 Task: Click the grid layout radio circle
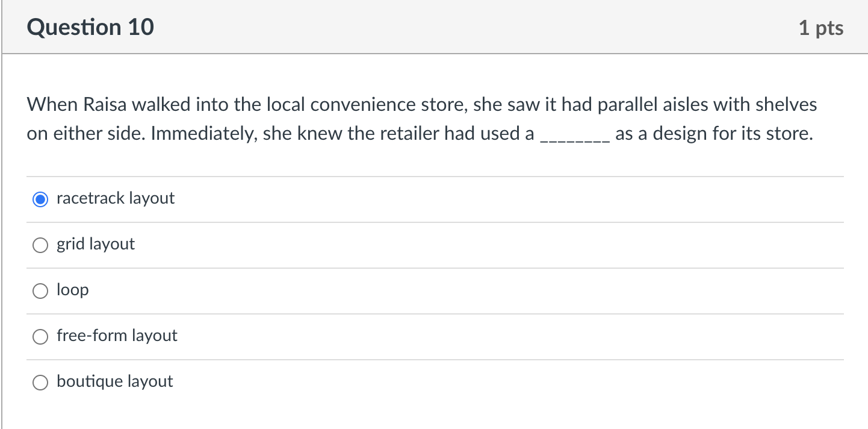pos(40,245)
